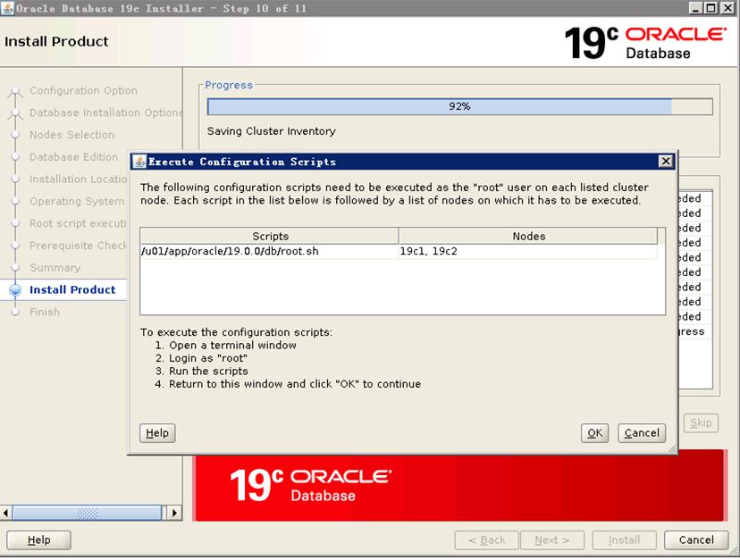740x560 pixels.
Task: Select the Nodes Selection step
Action: tap(71, 135)
